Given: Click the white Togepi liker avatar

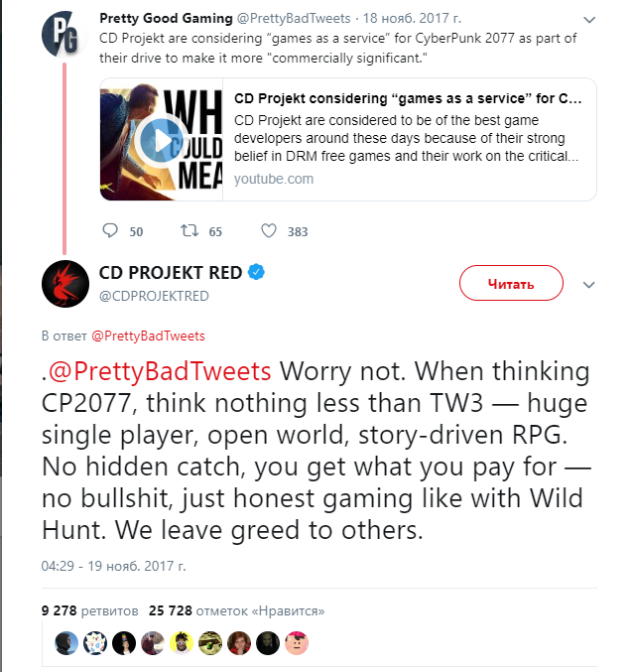Looking at the screenshot, I should [95, 642].
